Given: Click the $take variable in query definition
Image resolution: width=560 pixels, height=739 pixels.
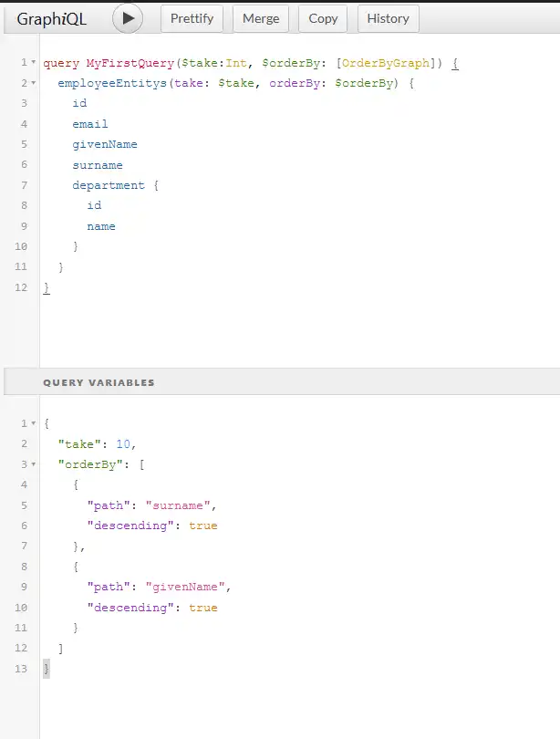Looking at the screenshot, I should [x=216, y=64].
